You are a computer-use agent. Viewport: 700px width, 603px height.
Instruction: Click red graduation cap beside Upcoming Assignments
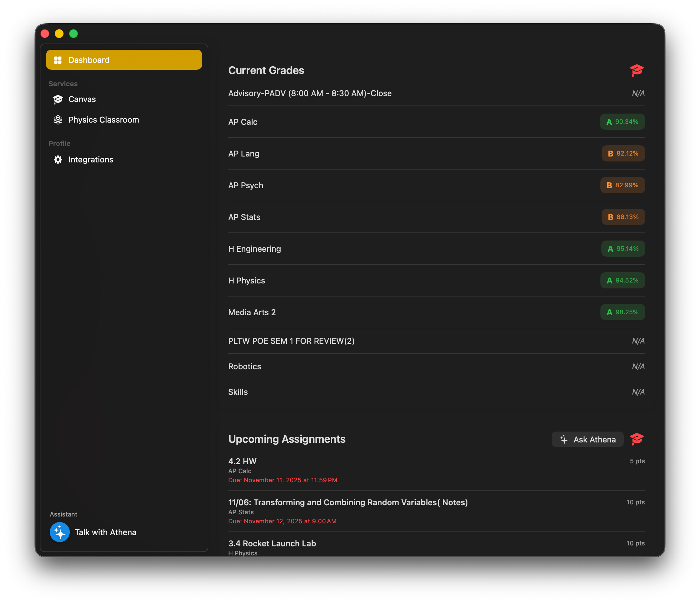[x=636, y=439]
